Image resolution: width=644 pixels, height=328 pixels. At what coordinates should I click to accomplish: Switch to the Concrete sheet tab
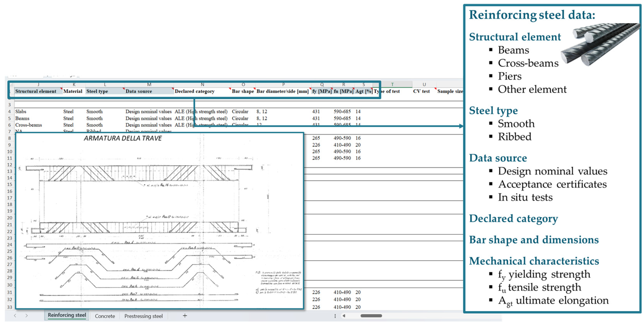(105, 316)
